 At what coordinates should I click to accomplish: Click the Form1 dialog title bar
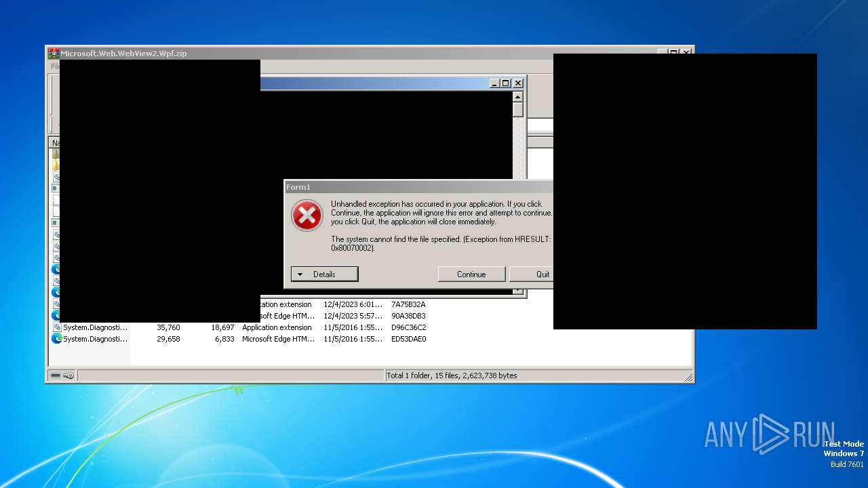418,187
